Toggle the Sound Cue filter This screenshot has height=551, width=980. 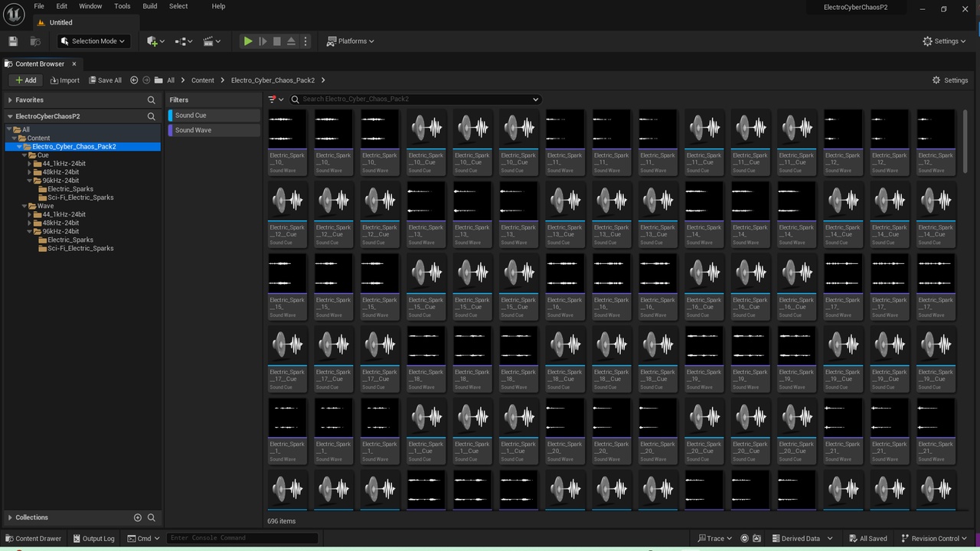[x=214, y=116]
